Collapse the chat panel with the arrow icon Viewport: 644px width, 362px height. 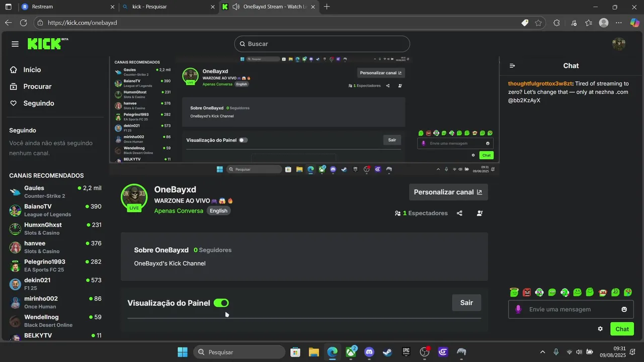(x=512, y=66)
